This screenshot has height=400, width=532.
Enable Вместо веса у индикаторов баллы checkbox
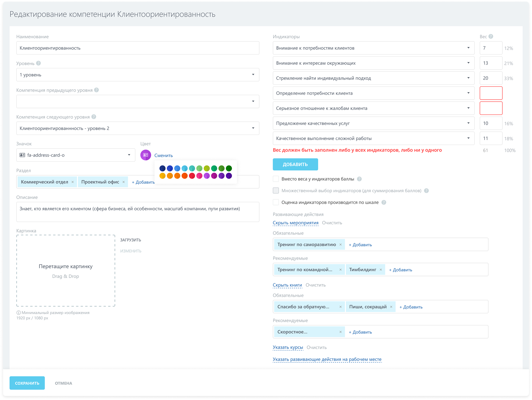coord(276,179)
